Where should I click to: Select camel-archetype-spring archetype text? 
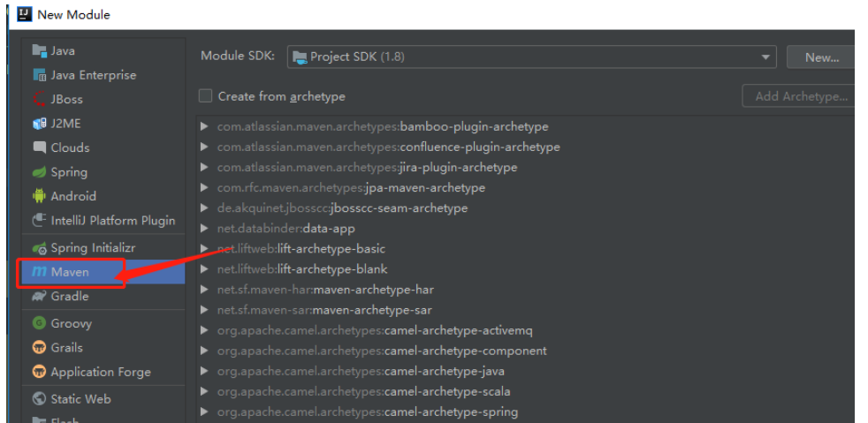point(451,412)
